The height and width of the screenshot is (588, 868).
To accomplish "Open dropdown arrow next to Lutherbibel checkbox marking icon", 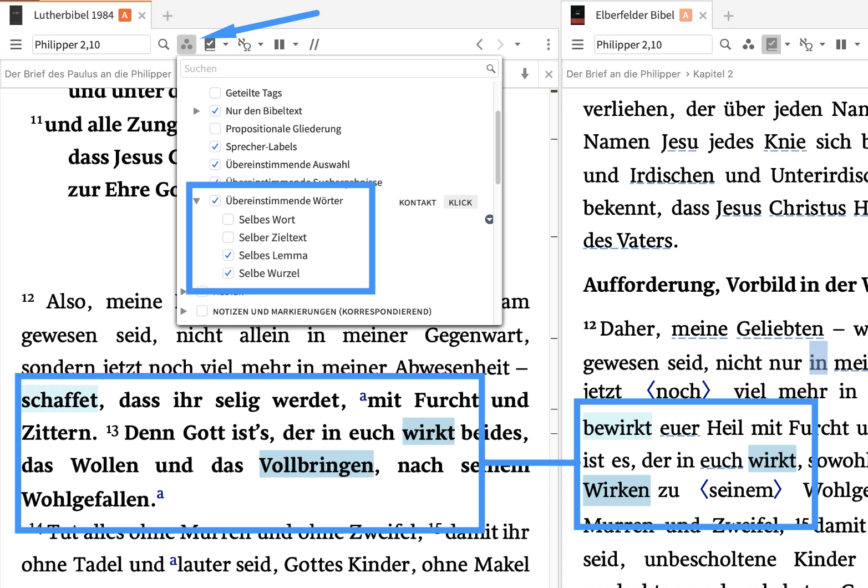I will [x=226, y=44].
